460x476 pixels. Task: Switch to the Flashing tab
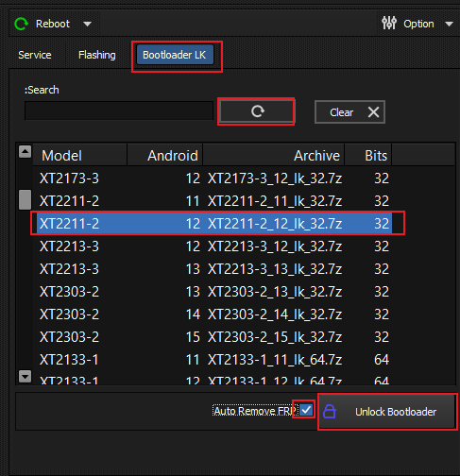(x=97, y=55)
